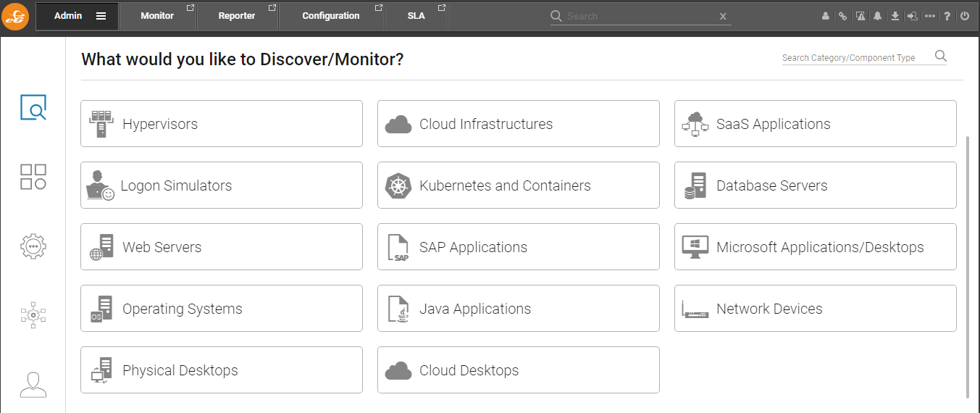The height and width of the screenshot is (413, 980).
Task: Choose the Physical Desktops category
Action: pos(222,370)
